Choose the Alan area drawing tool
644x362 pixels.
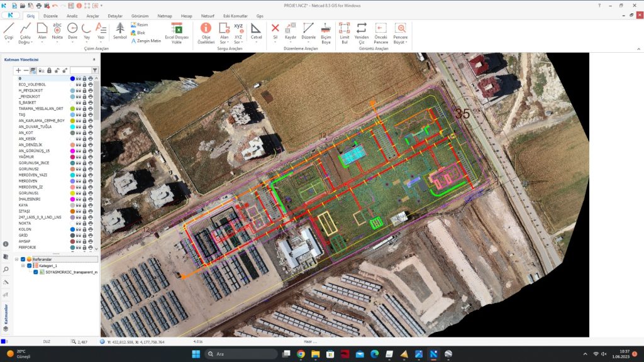point(42,33)
